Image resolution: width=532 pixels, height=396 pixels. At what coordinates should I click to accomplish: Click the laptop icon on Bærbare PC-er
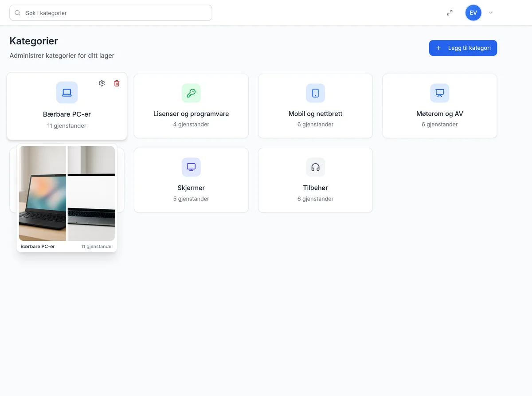[x=67, y=93]
